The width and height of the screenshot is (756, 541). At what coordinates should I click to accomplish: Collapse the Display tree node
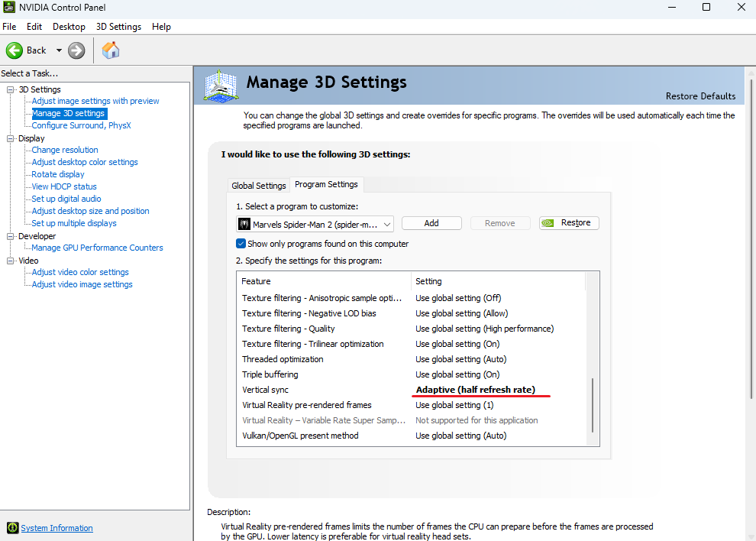[11, 138]
